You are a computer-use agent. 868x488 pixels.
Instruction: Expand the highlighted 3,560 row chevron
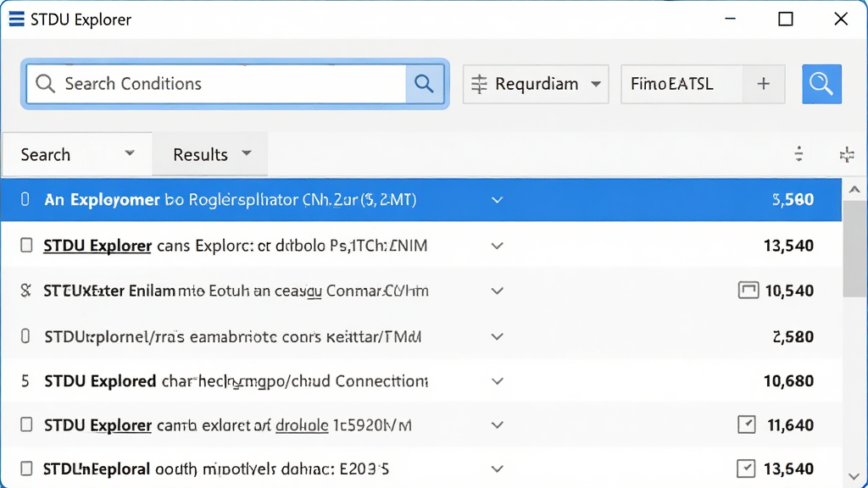(x=497, y=200)
